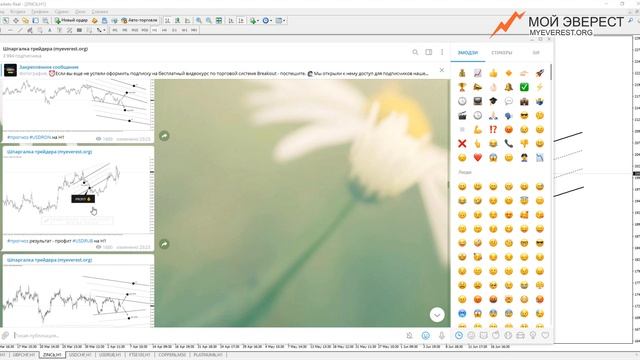
Task: Insert the red cross mark emoji
Action: (x=462, y=143)
